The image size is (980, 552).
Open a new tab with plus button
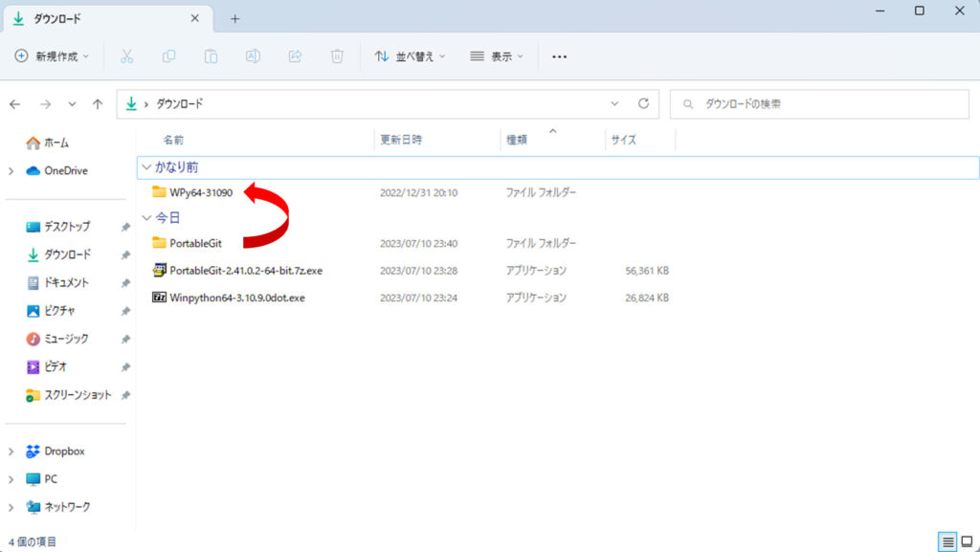(234, 18)
